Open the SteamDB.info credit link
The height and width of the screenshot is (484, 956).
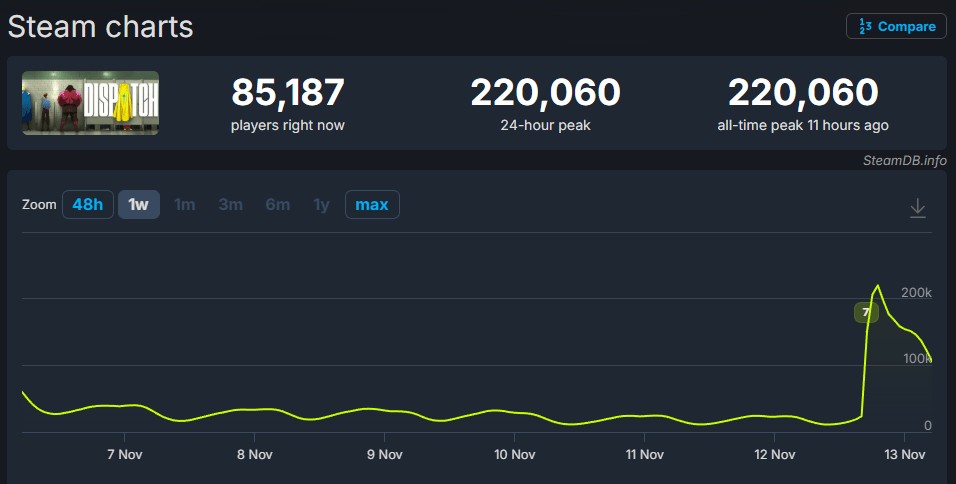click(904, 160)
